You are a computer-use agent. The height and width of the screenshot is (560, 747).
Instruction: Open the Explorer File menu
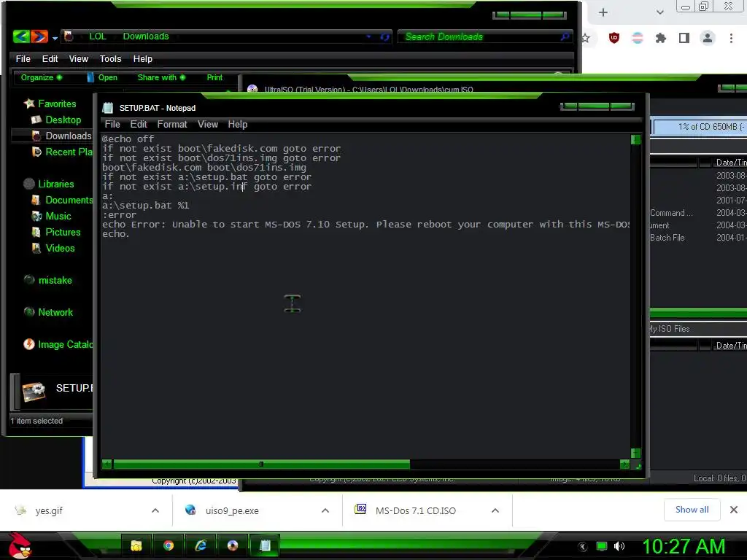coord(23,58)
